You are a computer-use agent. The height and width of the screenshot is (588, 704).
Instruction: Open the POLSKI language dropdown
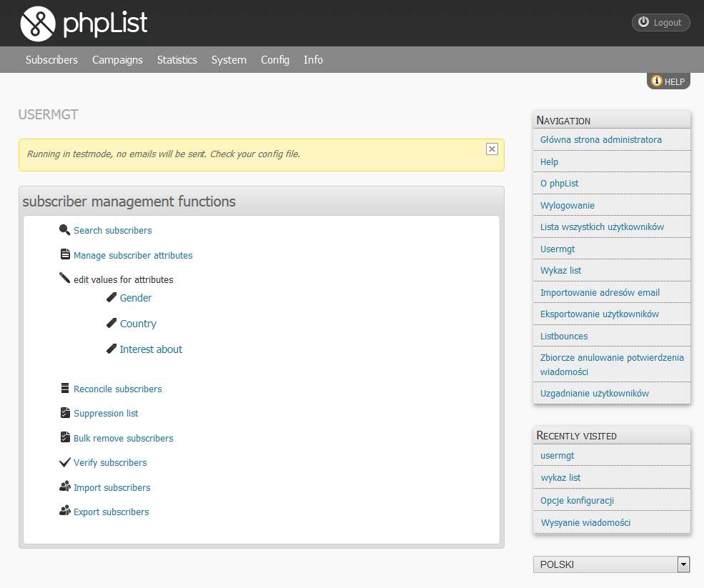point(611,564)
